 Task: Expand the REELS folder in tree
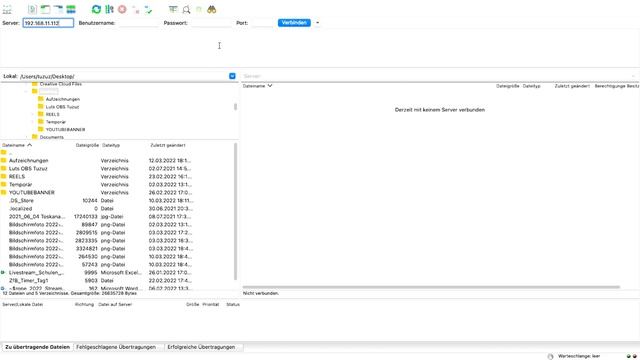(x=33, y=114)
